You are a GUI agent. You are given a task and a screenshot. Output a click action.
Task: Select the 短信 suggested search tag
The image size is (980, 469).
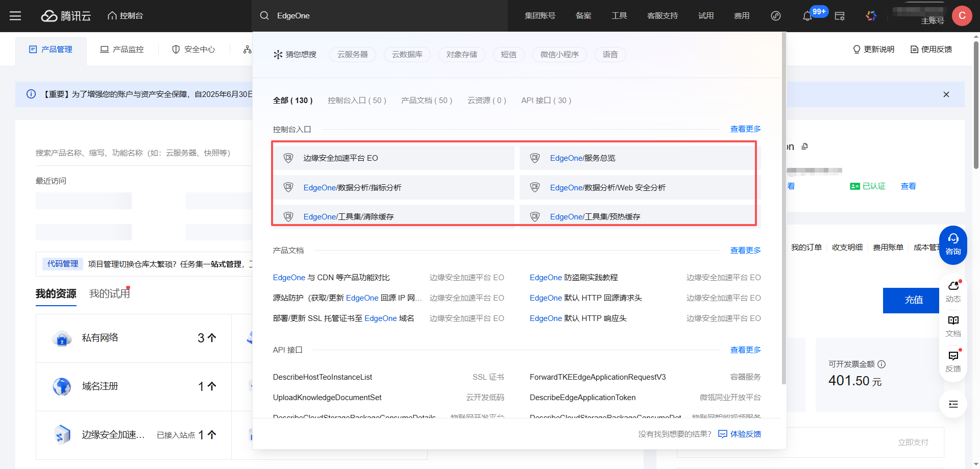tap(509, 55)
